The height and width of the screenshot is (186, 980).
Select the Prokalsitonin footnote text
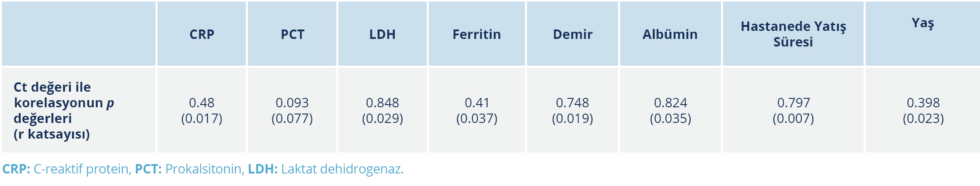pyautogui.click(x=204, y=169)
